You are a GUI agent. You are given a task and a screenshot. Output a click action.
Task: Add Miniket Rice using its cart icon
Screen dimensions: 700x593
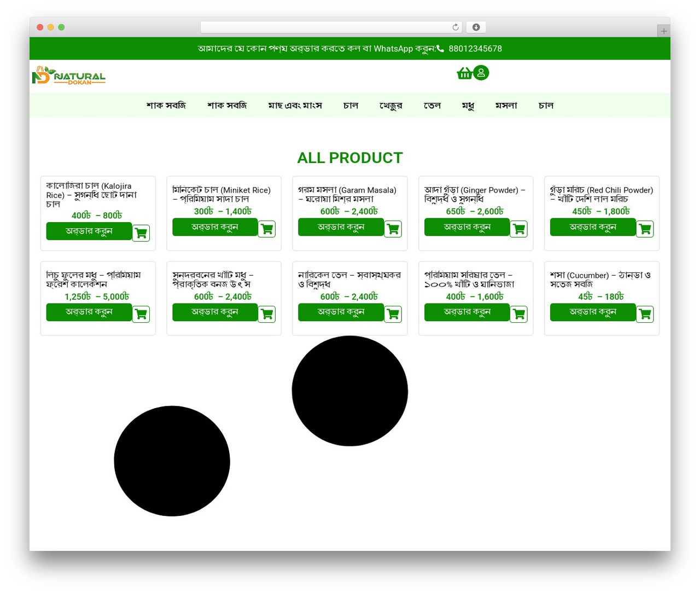tap(267, 229)
